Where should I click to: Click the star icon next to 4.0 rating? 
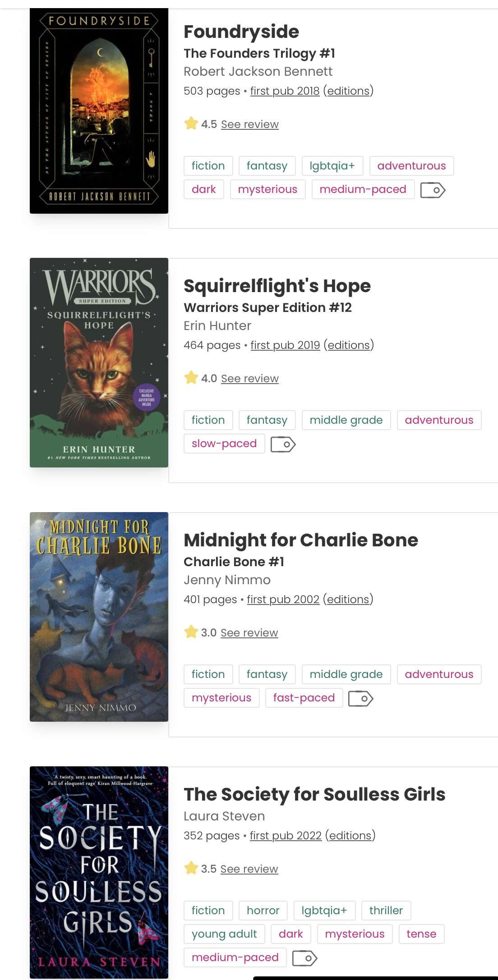(x=191, y=377)
